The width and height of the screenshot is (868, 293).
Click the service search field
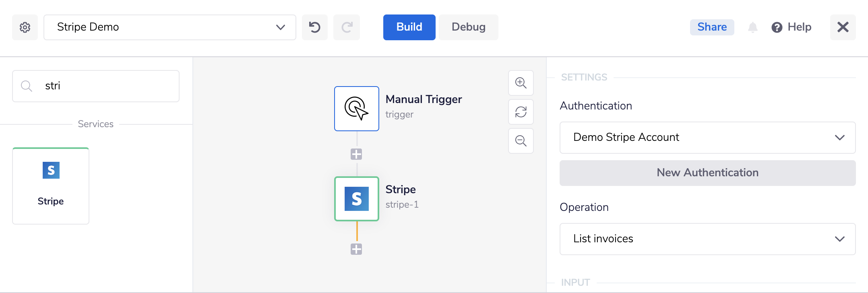(x=105, y=86)
